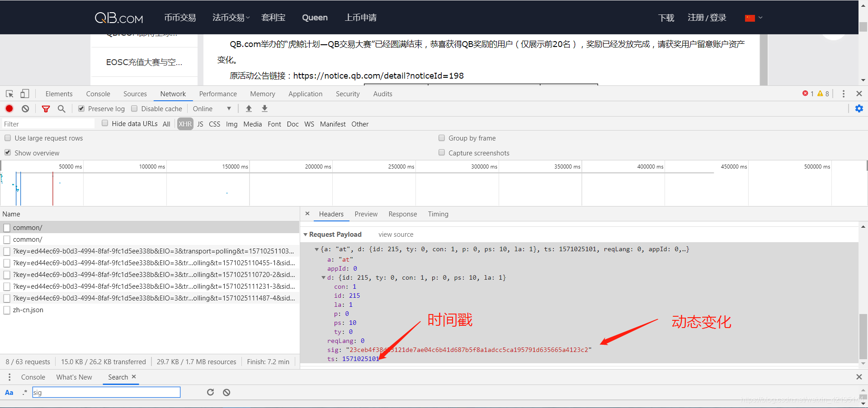Open the Security tab

(x=348, y=94)
